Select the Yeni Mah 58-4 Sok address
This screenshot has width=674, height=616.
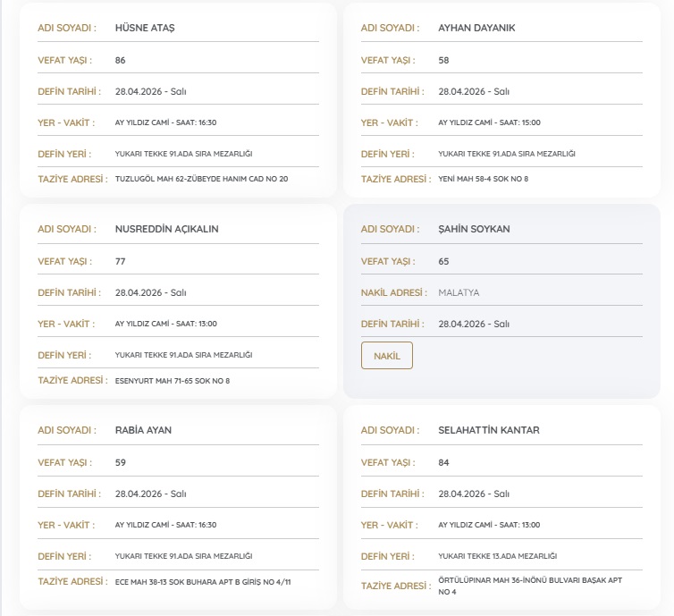(483, 179)
